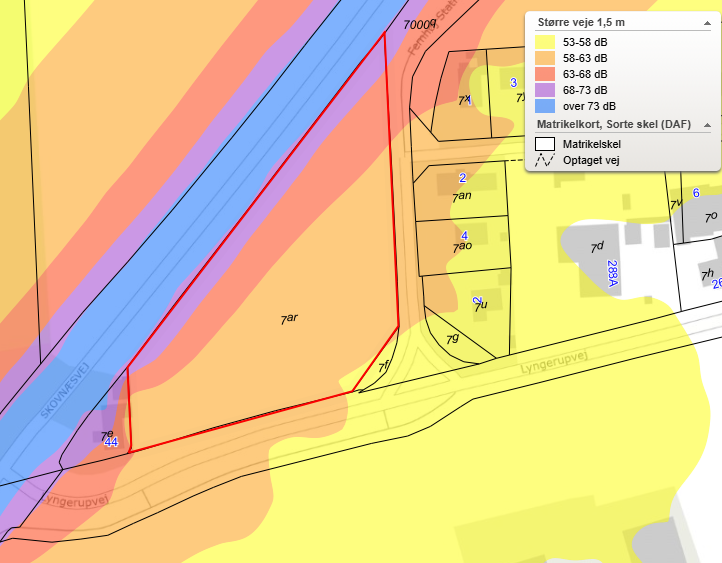Collapse the Matrikelkort, Sorte skel legend section
The height and width of the screenshot is (563, 722).
707,125
